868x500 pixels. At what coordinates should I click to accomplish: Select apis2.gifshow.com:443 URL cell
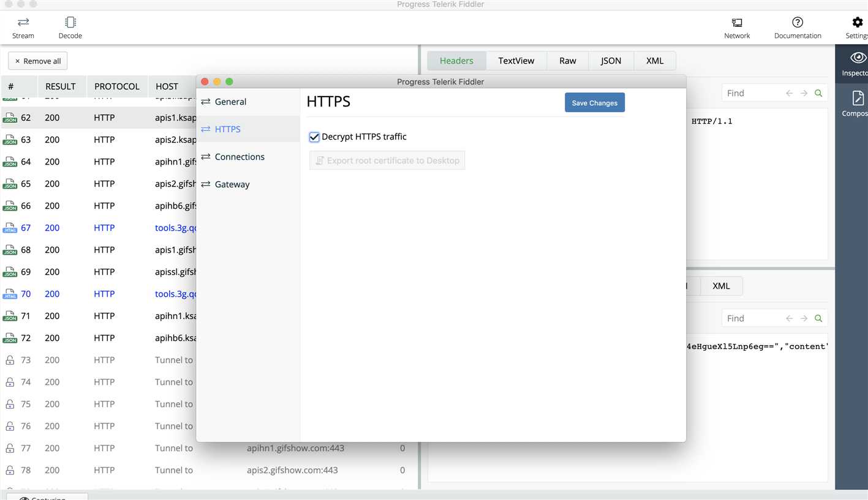pos(292,470)
